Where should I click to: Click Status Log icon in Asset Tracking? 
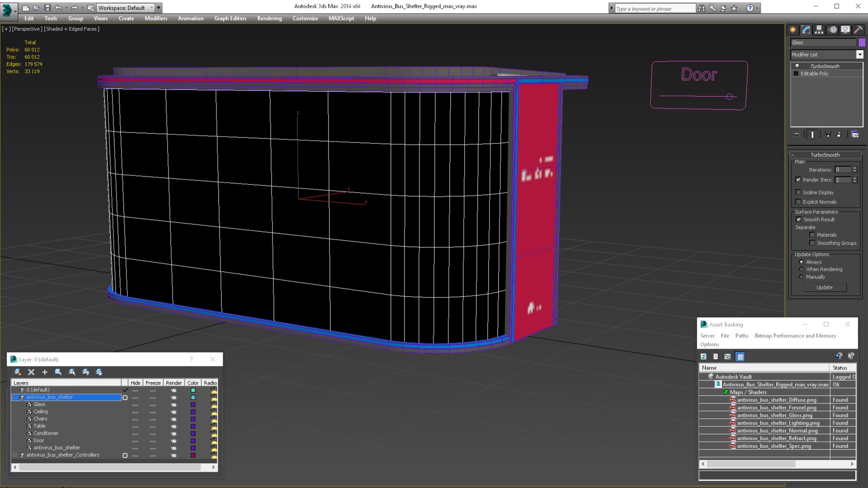tap(716, 357)
